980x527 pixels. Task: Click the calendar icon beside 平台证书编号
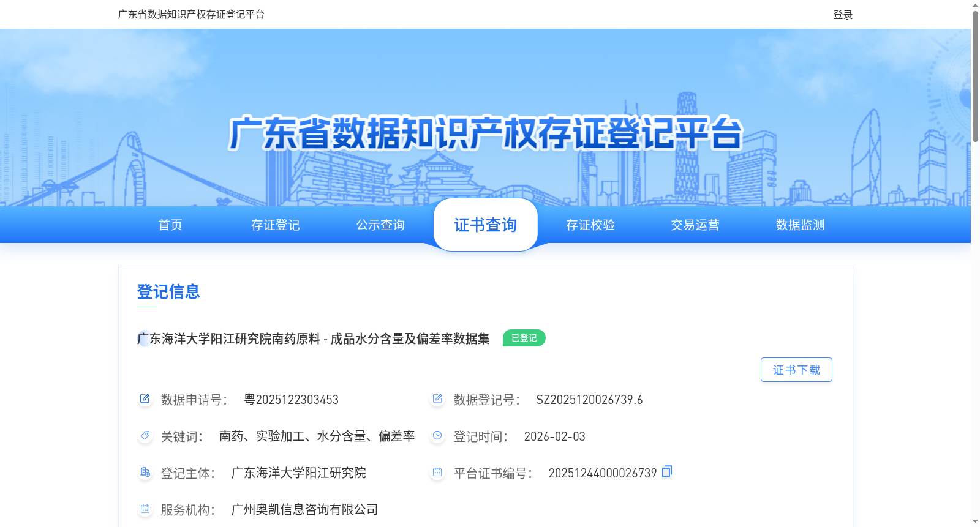pyautogui.click(x=437, y=473)
